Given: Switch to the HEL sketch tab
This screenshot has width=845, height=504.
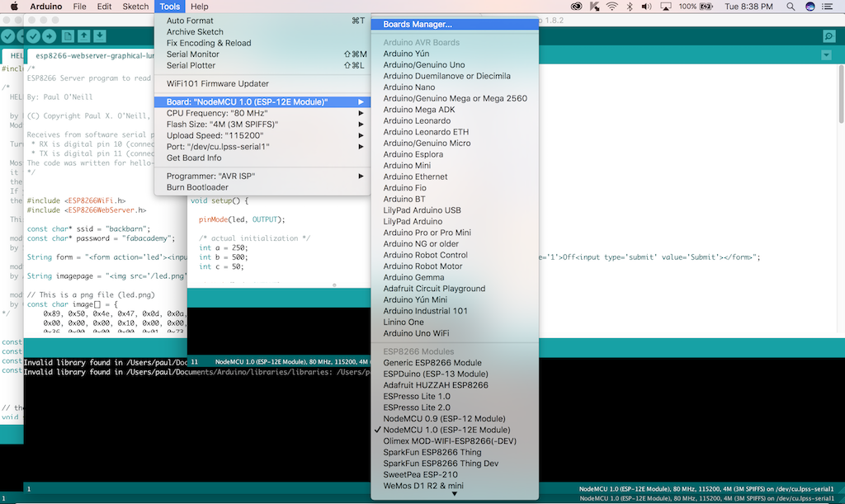Looking at the screenshot, I should (13, 55).
